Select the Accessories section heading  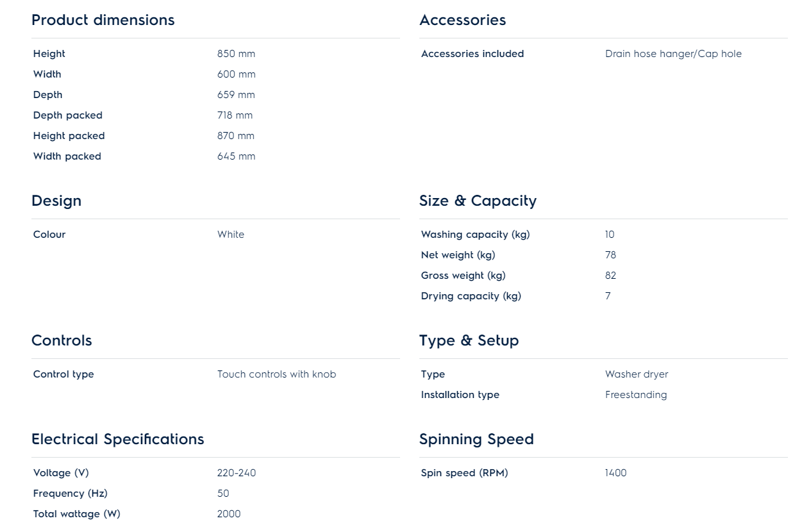click(462, 20)
